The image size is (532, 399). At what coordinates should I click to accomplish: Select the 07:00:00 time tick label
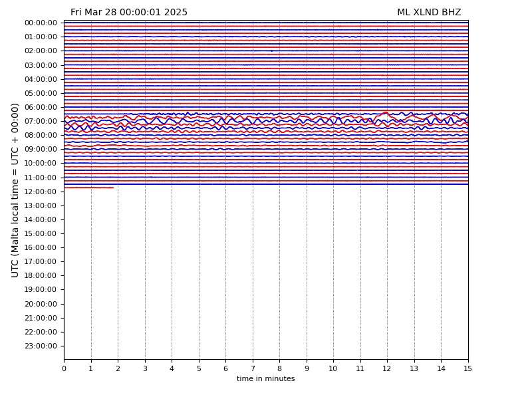(x=41, y=122)
